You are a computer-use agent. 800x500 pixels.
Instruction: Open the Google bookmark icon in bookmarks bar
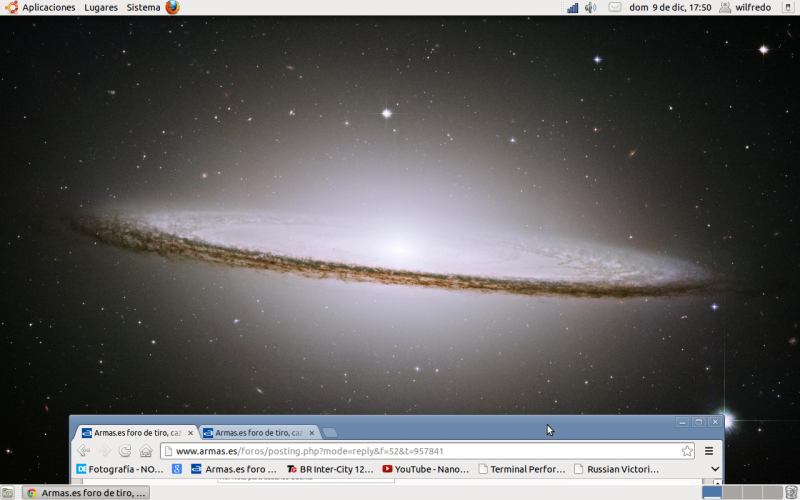(177, 469)
